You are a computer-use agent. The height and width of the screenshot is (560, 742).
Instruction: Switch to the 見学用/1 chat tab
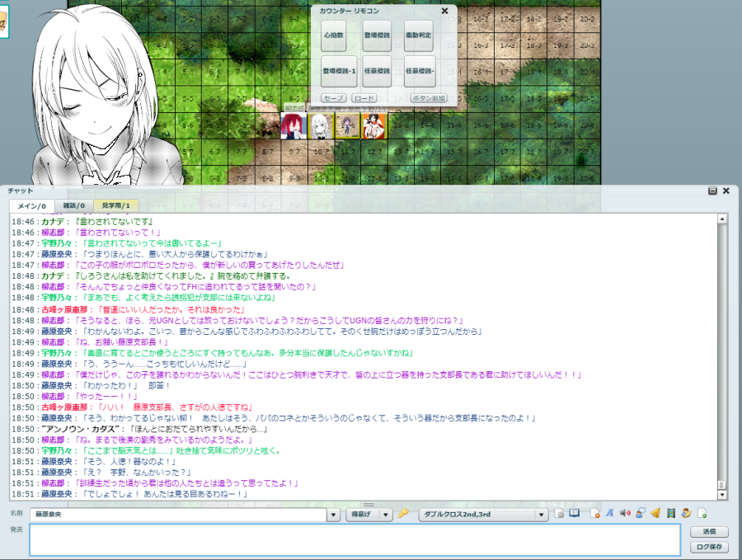tap(116, 205)
